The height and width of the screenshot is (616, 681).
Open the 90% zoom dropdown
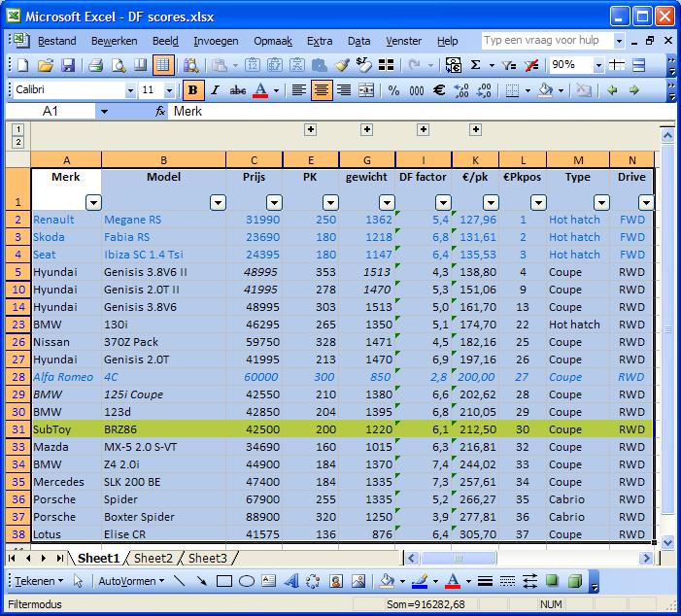(x=598, y=65)
